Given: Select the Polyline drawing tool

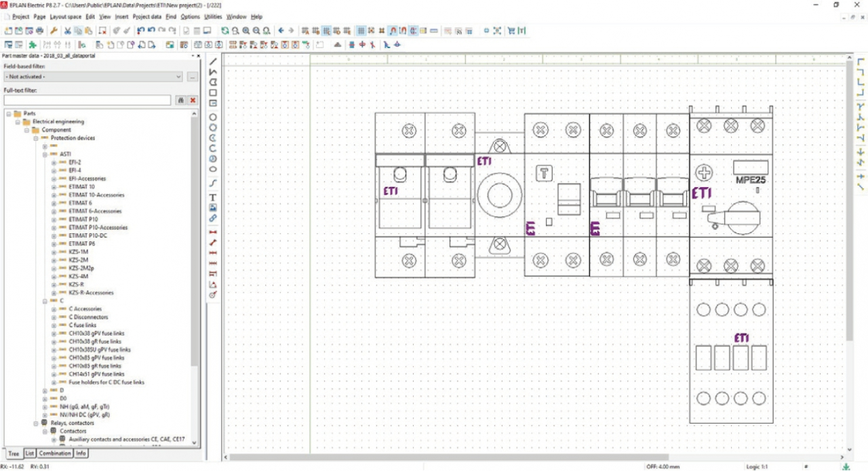Looking at the screenshot, I should point(213,72).
